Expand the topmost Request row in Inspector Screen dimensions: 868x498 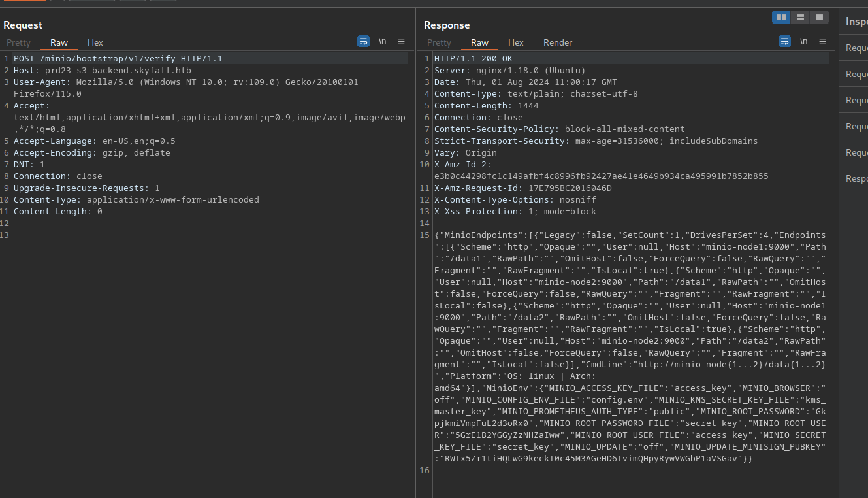point(856,48)
